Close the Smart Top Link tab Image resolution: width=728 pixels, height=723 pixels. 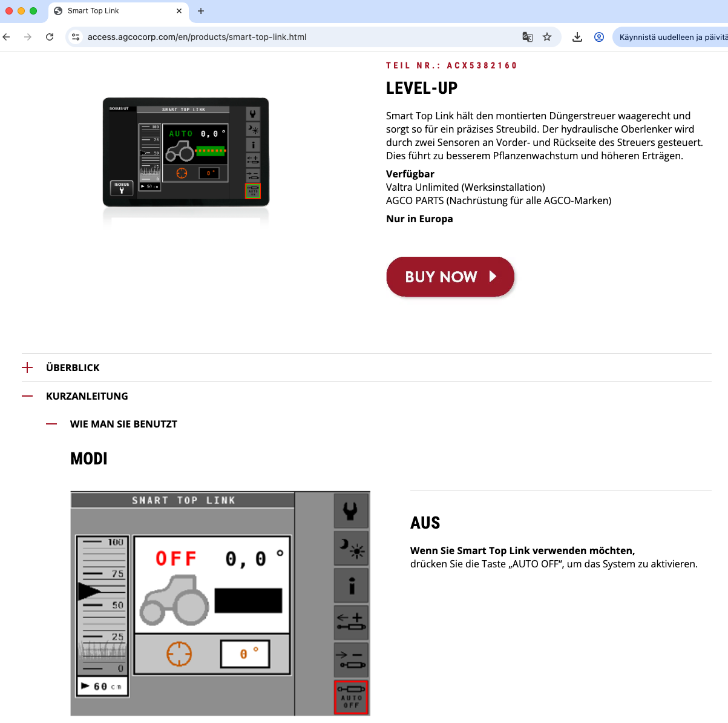click(x=179, y=11)
